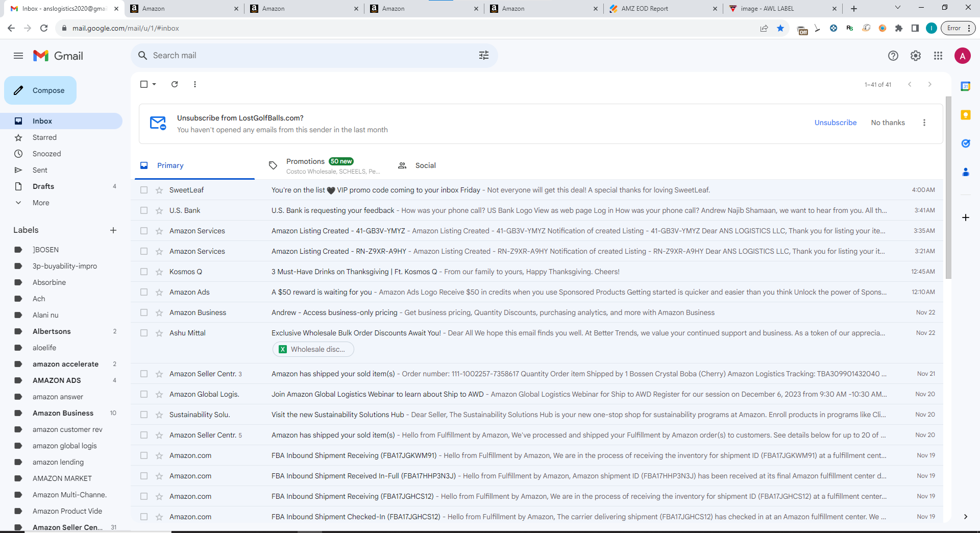This screenshot has width=980, height=533.
Task: Check the Amazon Ads email checkbox
Action: click(144, 292)
